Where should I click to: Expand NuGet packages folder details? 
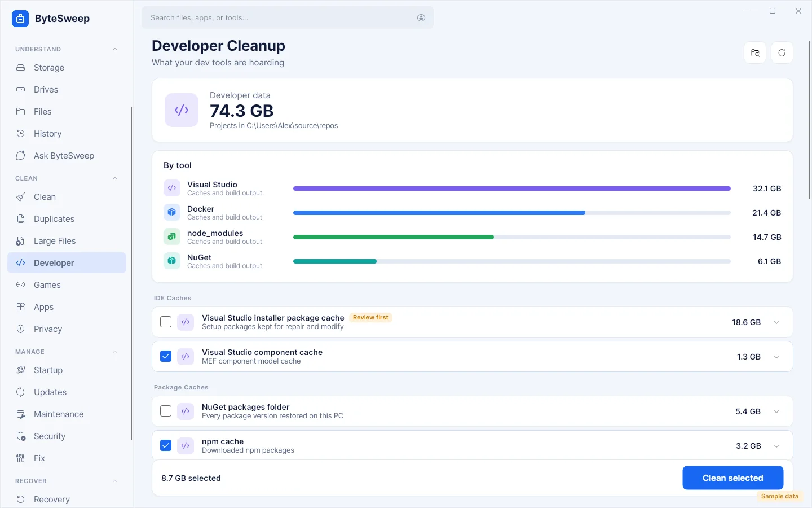[x=776, y=412]
